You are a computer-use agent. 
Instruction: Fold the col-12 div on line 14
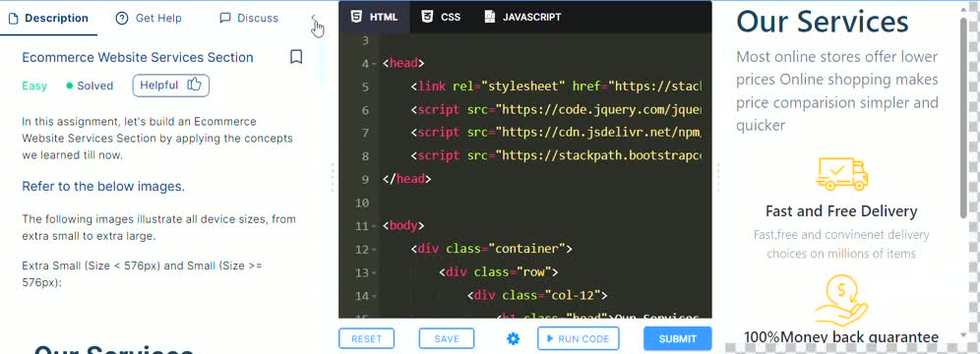coord(374,296)
